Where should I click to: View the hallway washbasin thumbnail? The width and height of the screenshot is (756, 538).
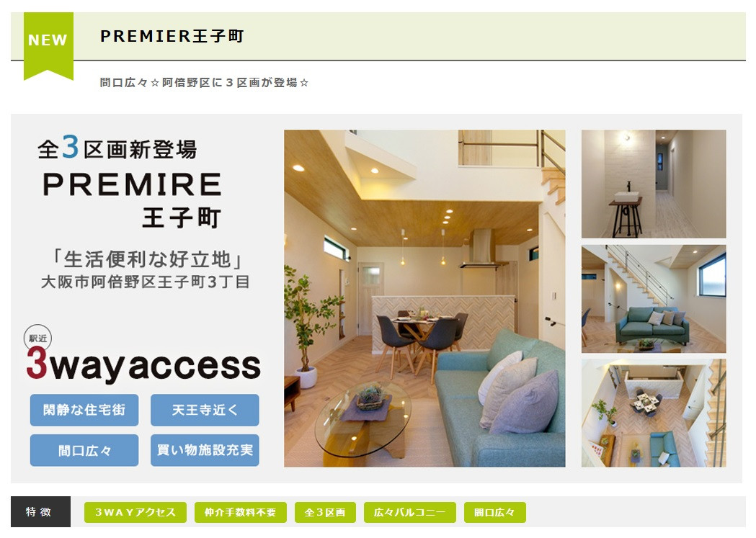coord(654,184)
